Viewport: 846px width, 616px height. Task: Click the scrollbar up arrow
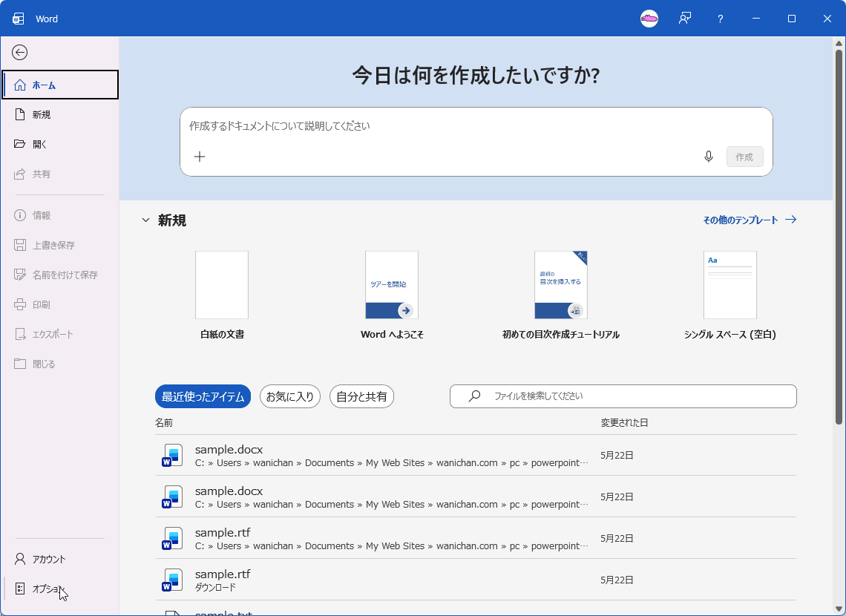839,43
